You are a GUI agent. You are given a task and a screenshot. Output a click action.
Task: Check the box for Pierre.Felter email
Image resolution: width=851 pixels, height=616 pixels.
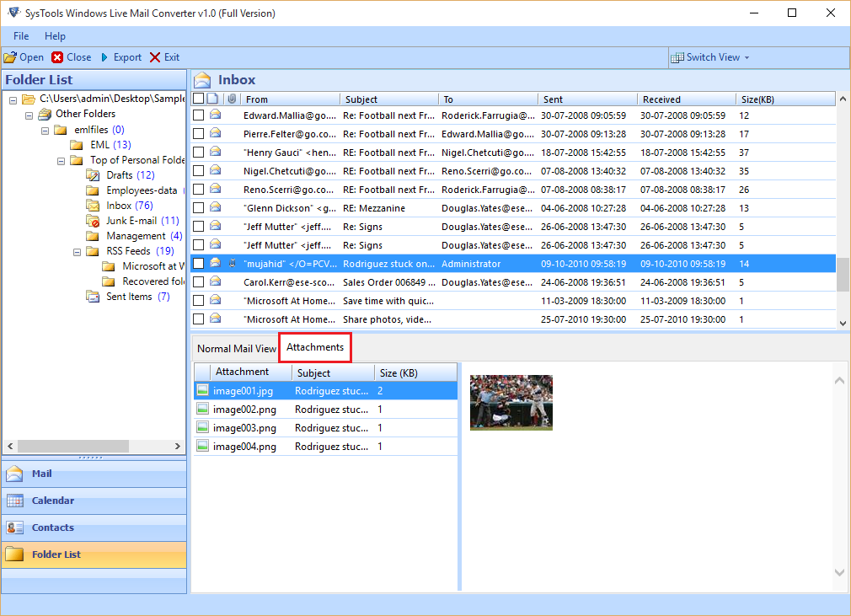click(199, 133)
